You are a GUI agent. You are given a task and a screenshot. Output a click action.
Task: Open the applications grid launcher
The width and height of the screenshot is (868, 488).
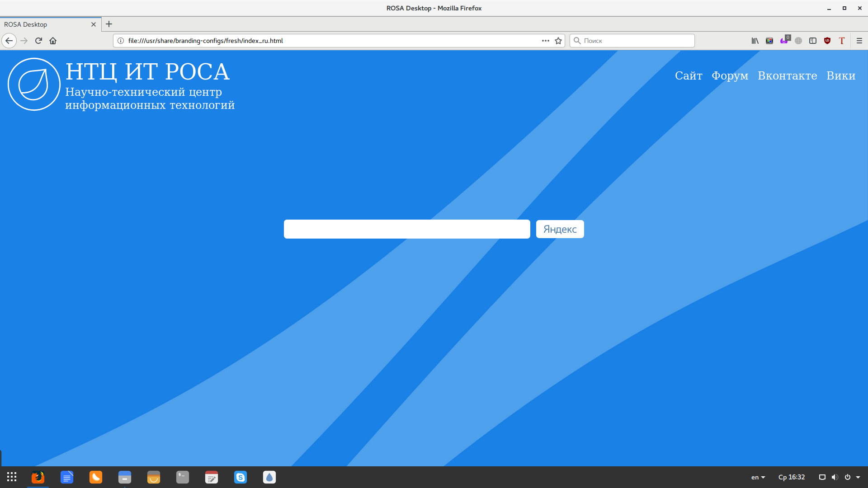coord(12,477)
